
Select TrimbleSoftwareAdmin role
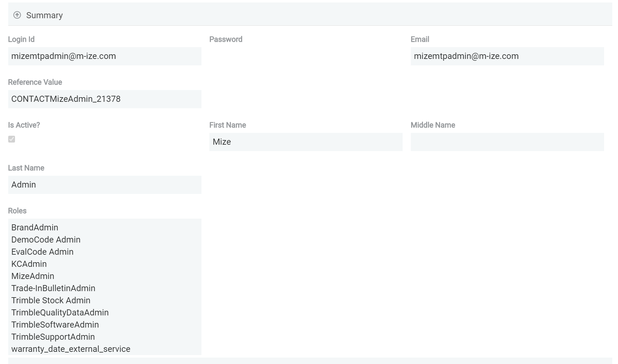coord(55,325)
